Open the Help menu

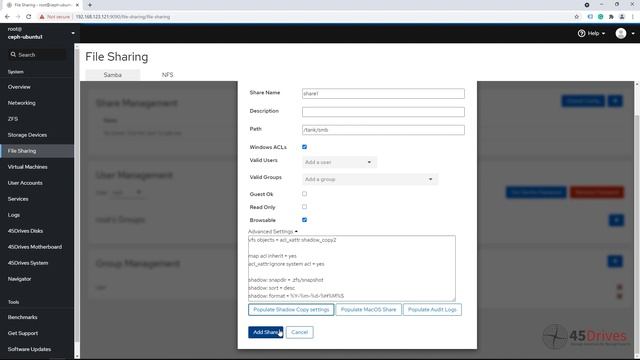click(x=591, y=33)
